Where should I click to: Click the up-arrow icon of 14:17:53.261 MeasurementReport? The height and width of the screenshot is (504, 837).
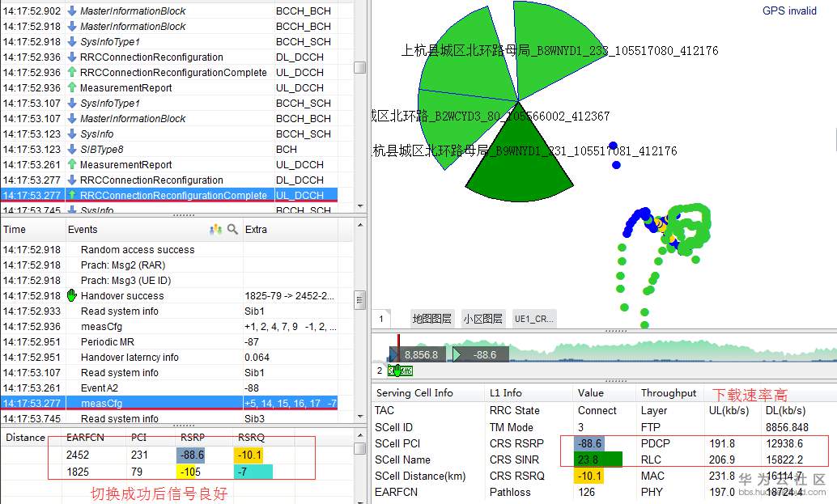72,164
